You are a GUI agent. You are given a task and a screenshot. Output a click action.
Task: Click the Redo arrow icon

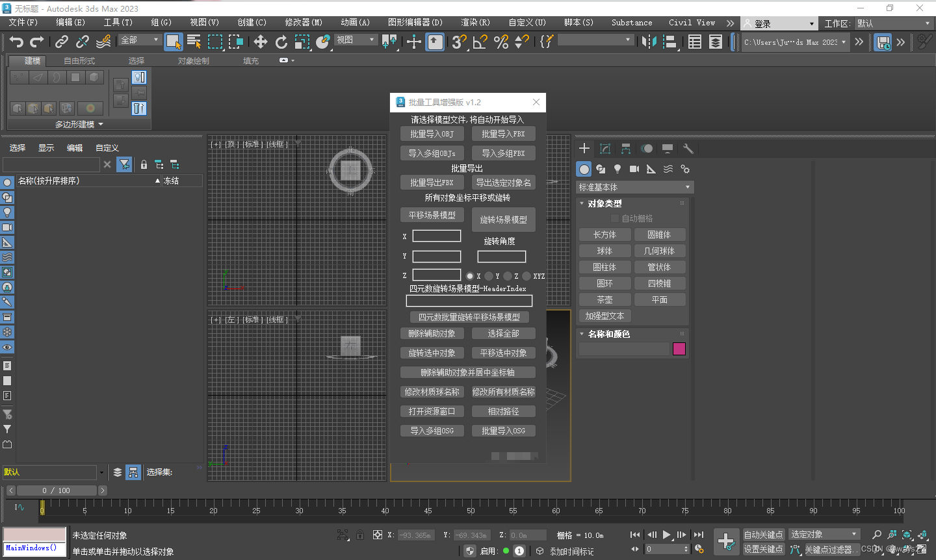click(x=37, y=42)
